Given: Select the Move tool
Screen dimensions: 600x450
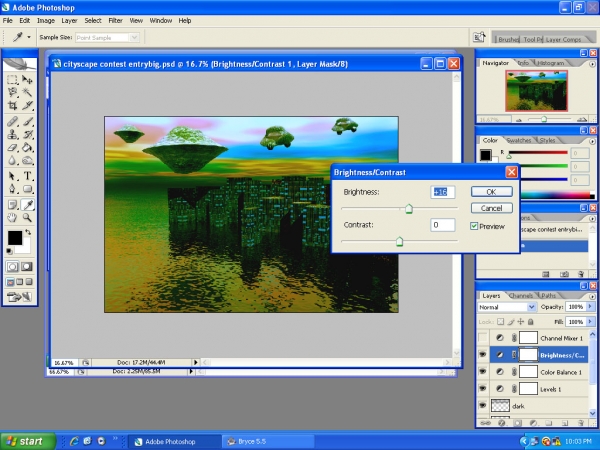Looking at the screenshot, I should click(27, 80).
